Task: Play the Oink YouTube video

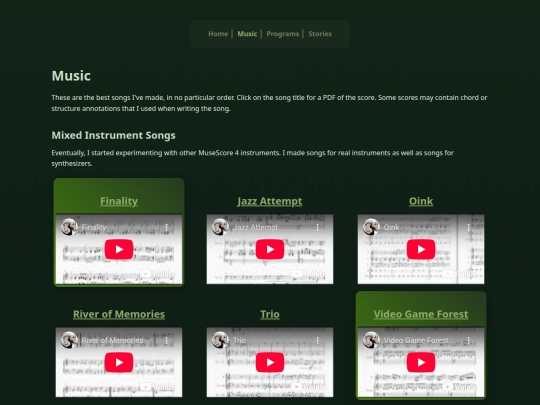Action: pyautogui.click(x=421, y=249)
